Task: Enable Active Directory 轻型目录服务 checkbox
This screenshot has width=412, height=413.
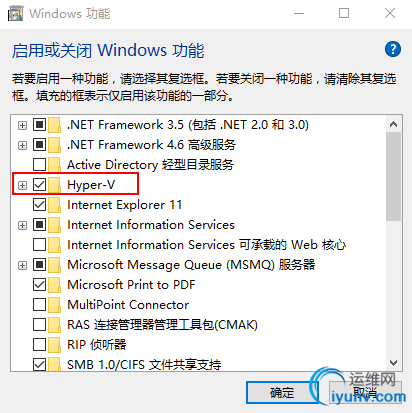Action: click(x=39, y=165)
